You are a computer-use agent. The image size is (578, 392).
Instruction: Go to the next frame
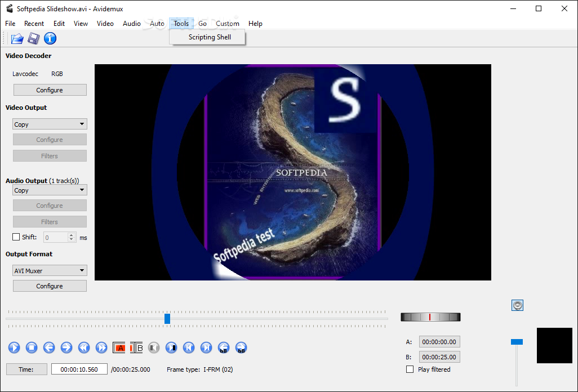[66, 348]
